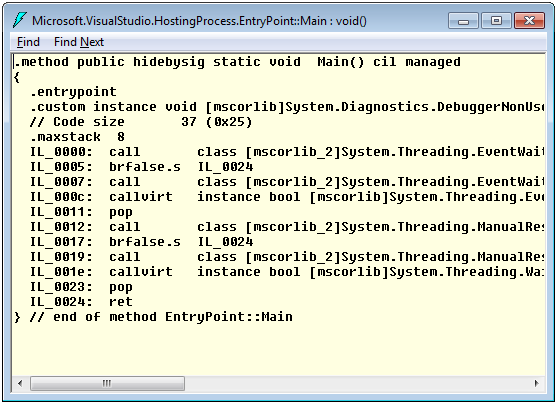
Task: Click the window title text
Action: pos(199,21)
